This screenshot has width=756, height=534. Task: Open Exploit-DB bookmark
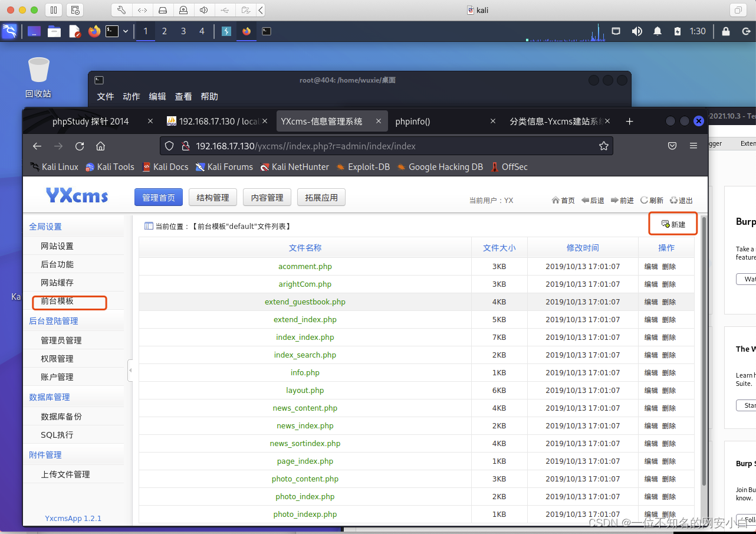(x=363, y=167)
